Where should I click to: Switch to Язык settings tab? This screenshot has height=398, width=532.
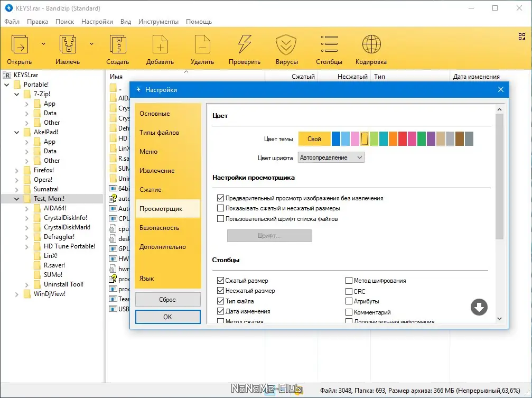coord(168,279)
